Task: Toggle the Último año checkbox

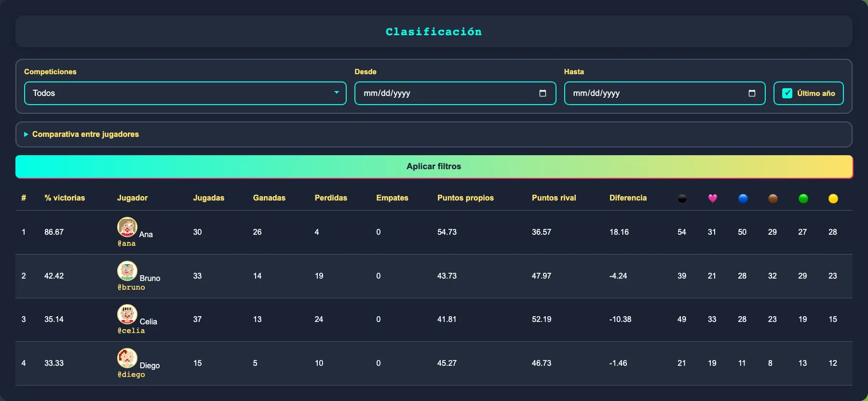Action: click(x=787, y=94)
